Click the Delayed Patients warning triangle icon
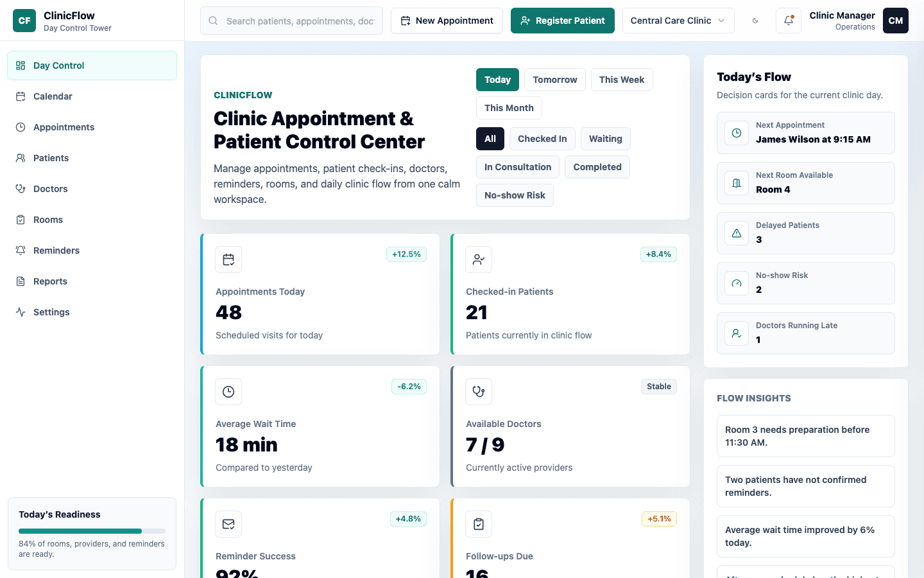 (x=737, y=233)
